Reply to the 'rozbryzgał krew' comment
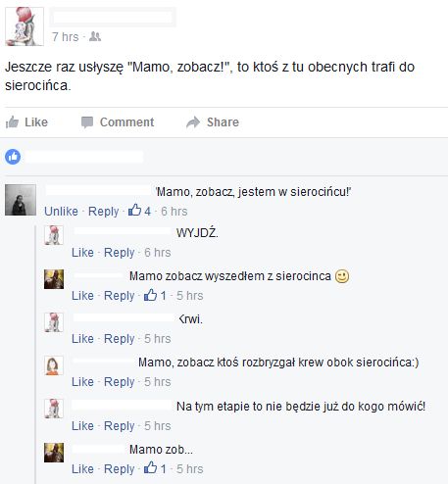The image size is (448, 484). click(120, 382)
